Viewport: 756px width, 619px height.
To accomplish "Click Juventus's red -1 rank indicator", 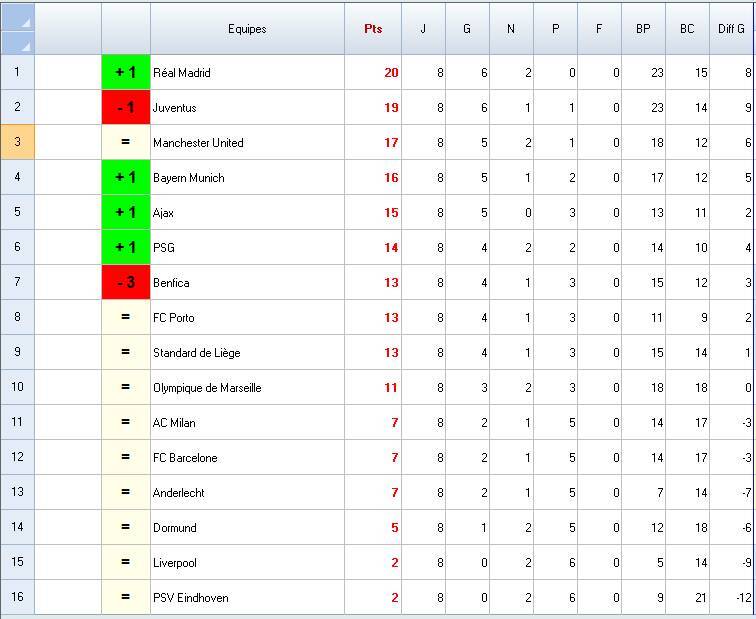I will point(125,107).
